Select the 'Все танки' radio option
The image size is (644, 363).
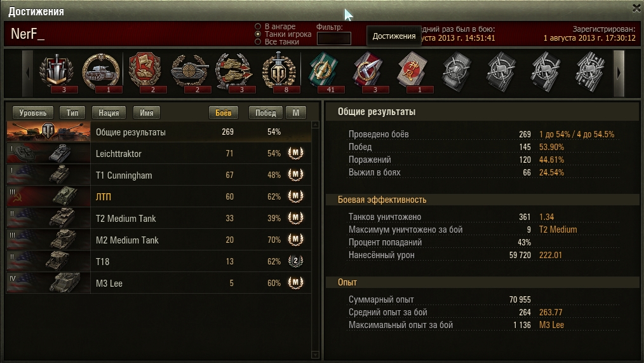tap(258, 42)
